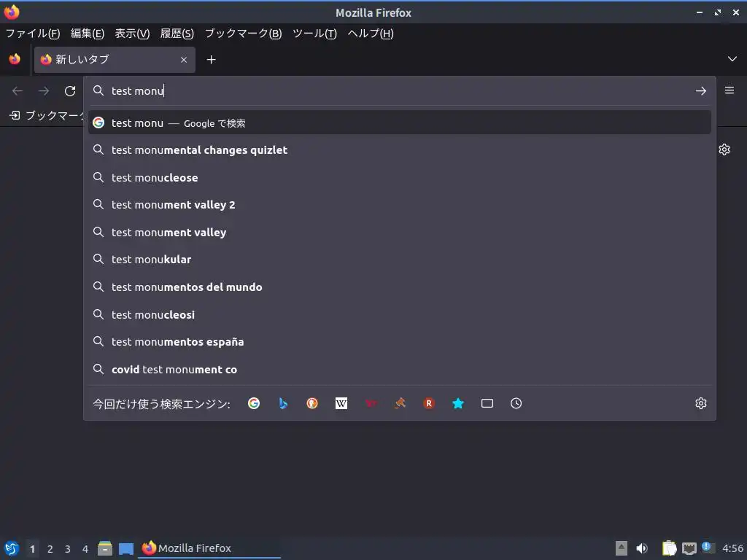Open 履歴(S) menu

point(177,34)
